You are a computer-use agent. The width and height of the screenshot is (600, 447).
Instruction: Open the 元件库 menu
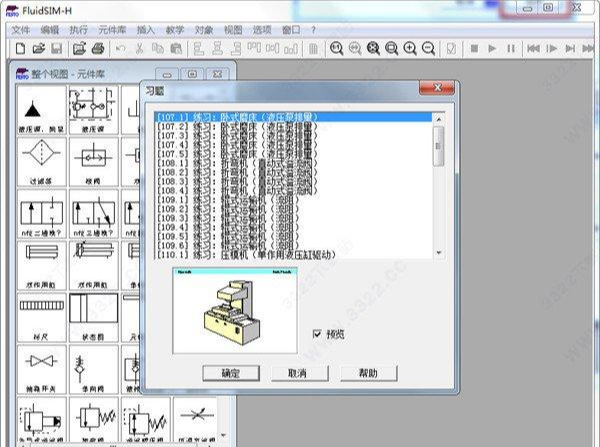click(x=112, y=30)
